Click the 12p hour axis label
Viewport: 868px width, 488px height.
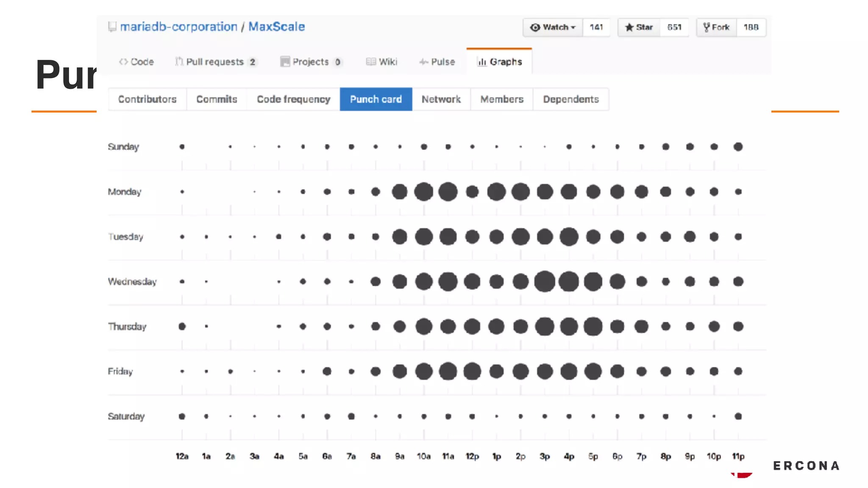click(x=472, y=456)
